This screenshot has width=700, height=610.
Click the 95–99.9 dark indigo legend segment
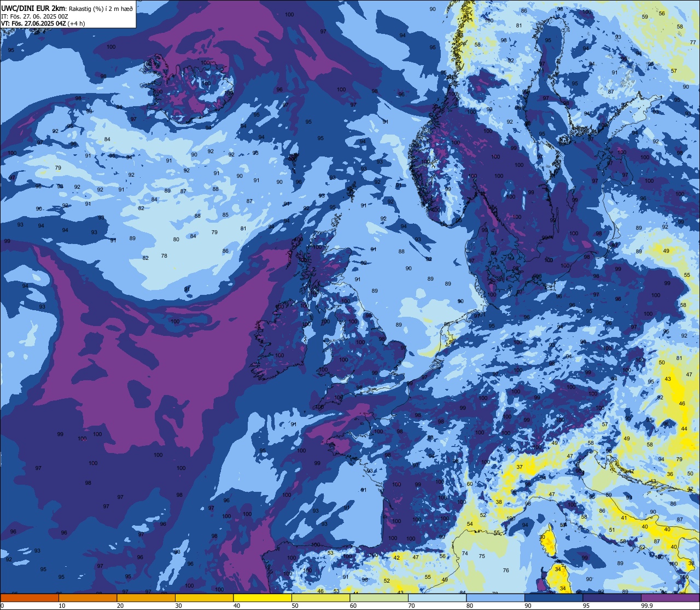(612, 597)
